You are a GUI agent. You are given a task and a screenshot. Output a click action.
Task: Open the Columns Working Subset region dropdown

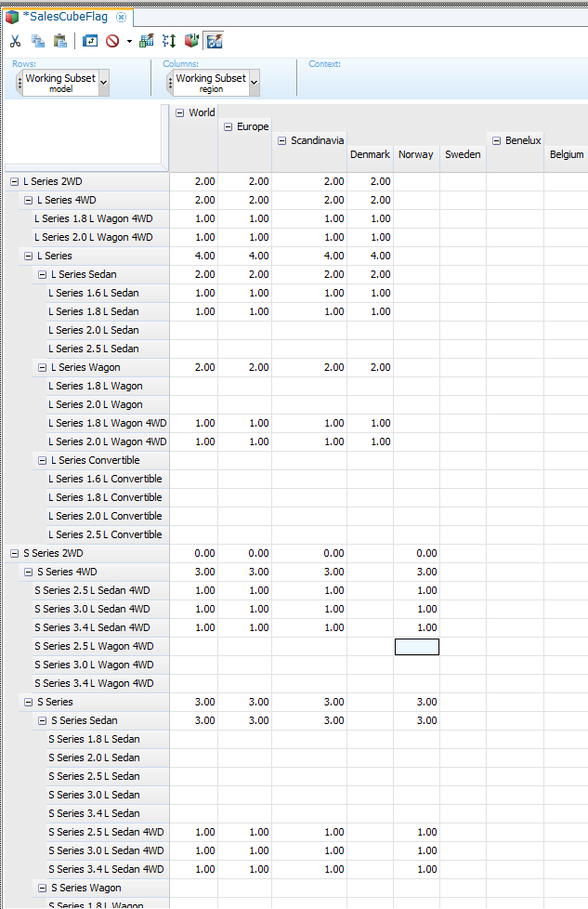pos(254,83)
